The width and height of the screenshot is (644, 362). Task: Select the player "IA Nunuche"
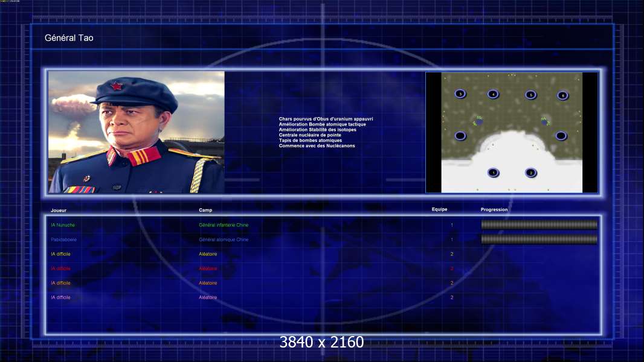63,225
